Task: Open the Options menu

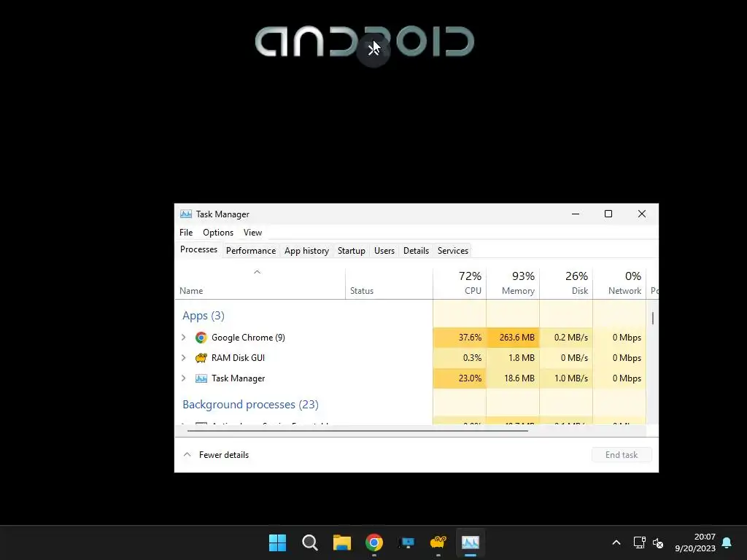Action: [218, 233]
